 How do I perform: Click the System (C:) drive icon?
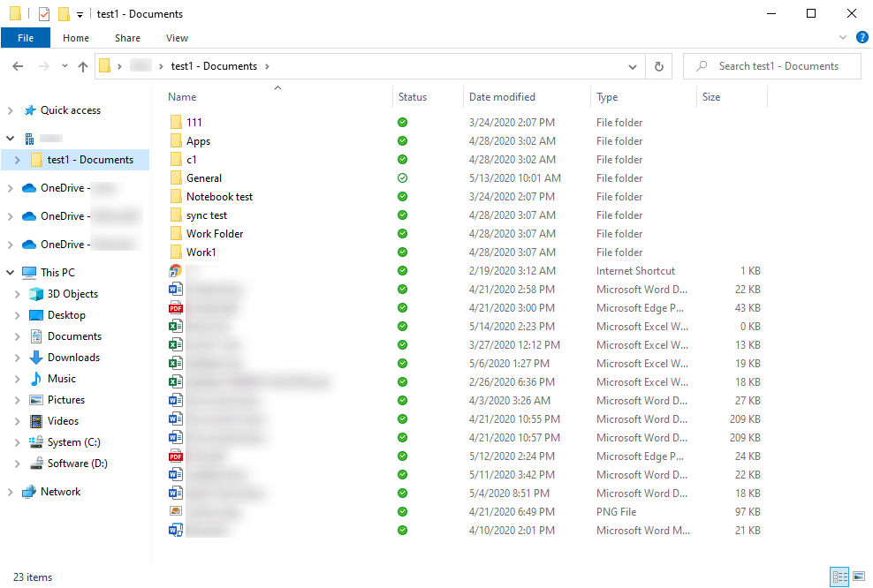tap(36, 441)
